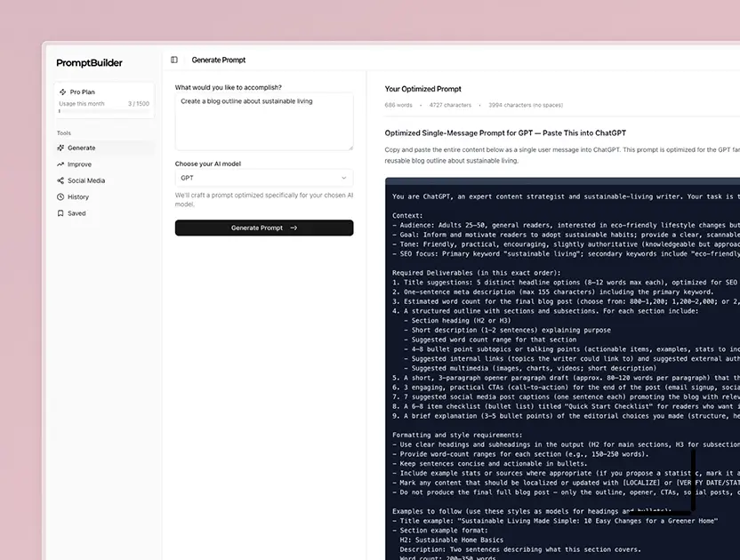Click the Social Media share icon
The image size is (740, 560).
[60, 180]
